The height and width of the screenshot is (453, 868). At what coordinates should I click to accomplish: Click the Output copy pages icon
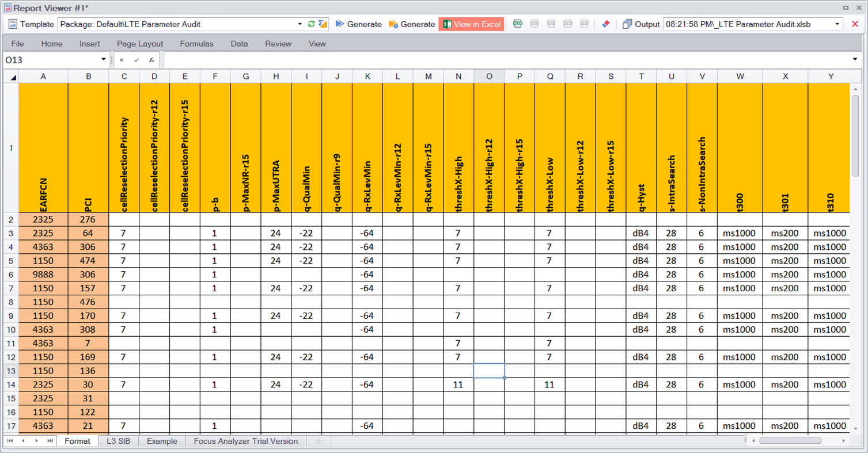tap(627, 24)
